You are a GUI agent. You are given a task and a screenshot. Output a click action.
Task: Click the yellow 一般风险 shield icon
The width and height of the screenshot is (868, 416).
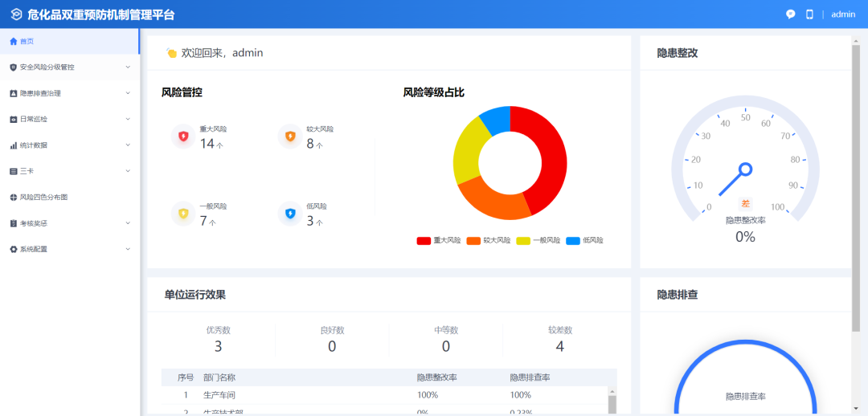[183, 214]
